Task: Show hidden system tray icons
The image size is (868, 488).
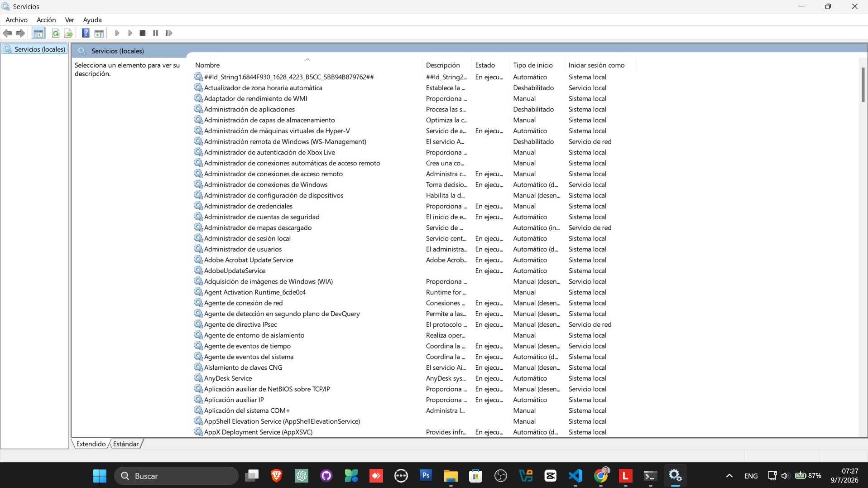Action: [x=729, y=476]
